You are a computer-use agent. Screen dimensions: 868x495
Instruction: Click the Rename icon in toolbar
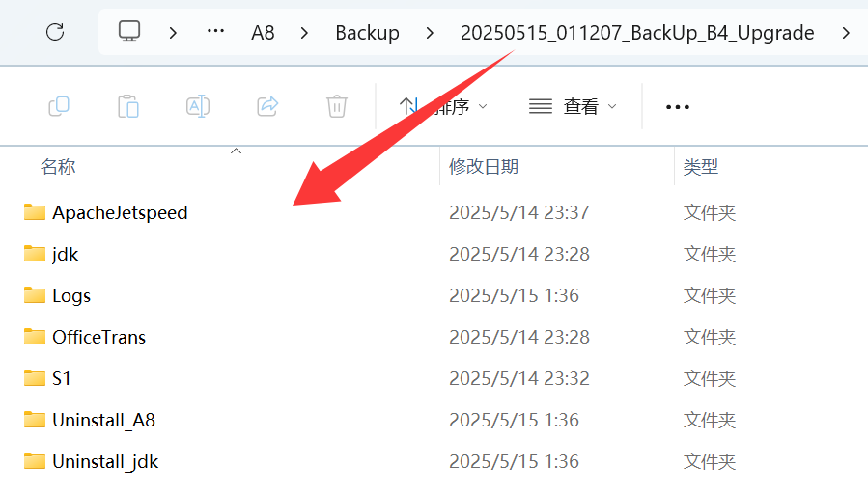point(198,106)
